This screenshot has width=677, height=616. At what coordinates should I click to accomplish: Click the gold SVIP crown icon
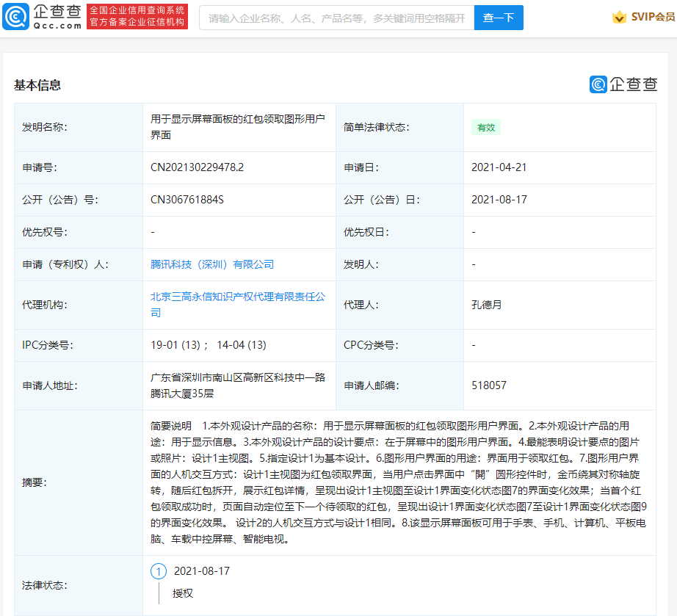point(620,17)
